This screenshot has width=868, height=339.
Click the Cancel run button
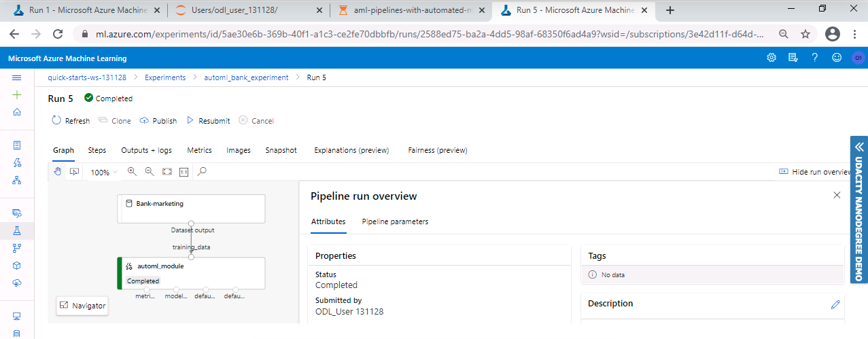point(256,121)
